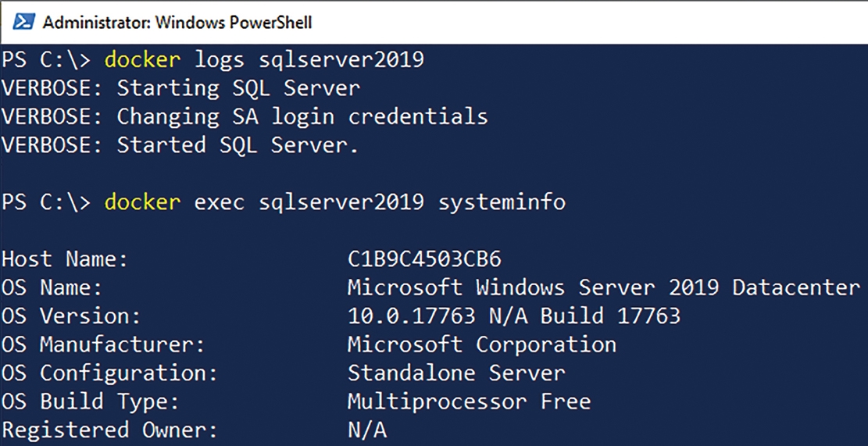Click the Standalone Server configuration value

point(457,373)
